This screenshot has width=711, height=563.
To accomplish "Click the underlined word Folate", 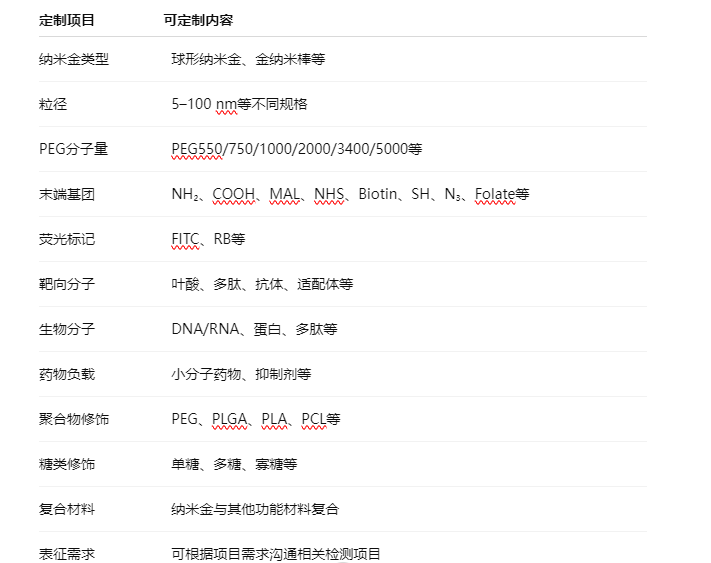I will pos(495,194).
